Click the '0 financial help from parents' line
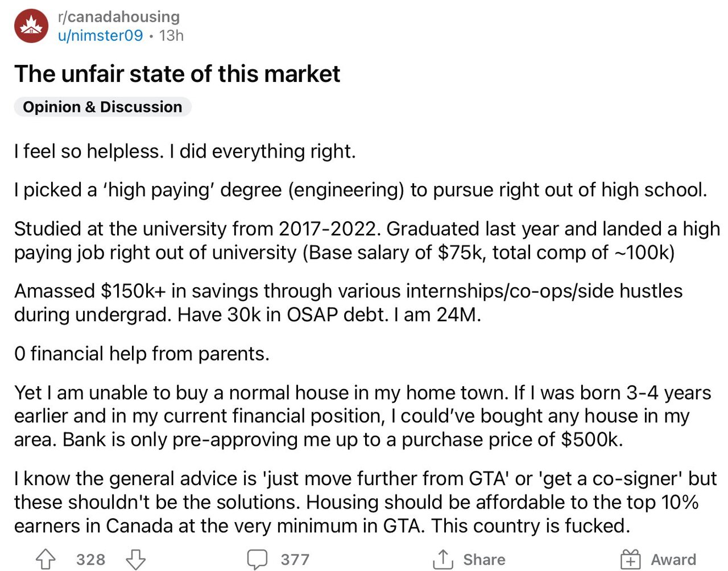The image size is (728, 571). pyautogui.click(x=142, y=354)
